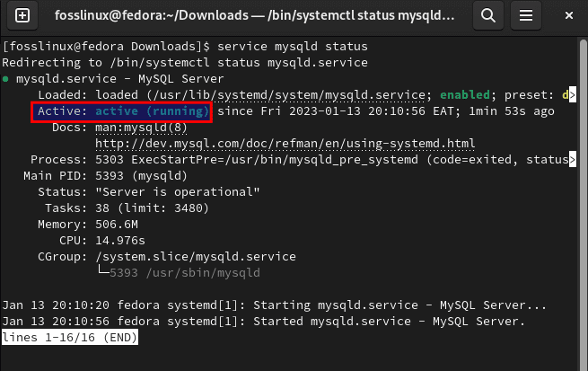The width and height of the screenshot is (588, 371).
Task: Open the man:mysqld(8) docs link
Action: (141, 128)
